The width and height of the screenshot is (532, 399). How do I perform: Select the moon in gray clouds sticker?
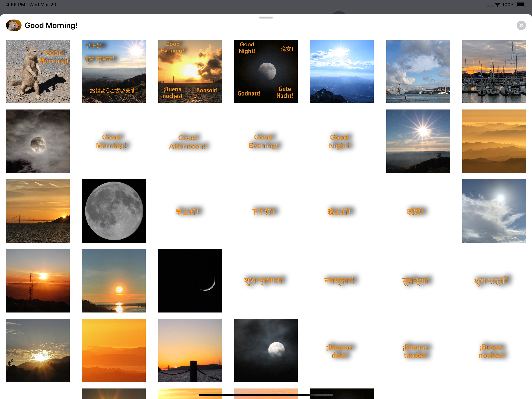(38, 141)
